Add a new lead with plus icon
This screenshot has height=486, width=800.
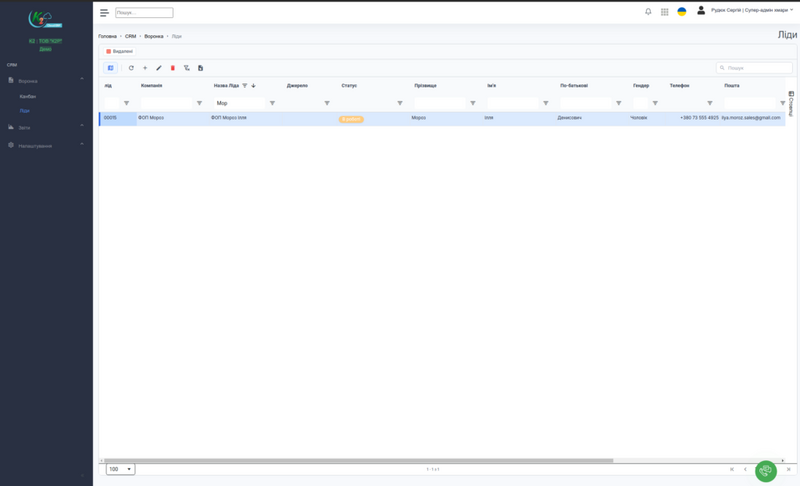point(145,68)
